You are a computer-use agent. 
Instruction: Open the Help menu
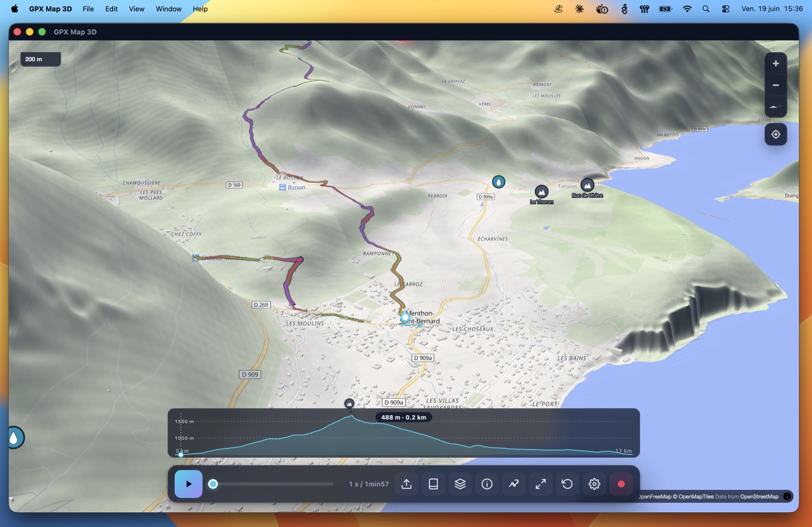200,9
